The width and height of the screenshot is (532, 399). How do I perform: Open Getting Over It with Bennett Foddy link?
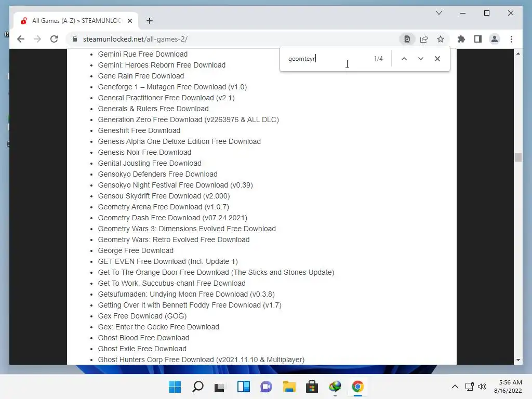(x=190, y=305)
